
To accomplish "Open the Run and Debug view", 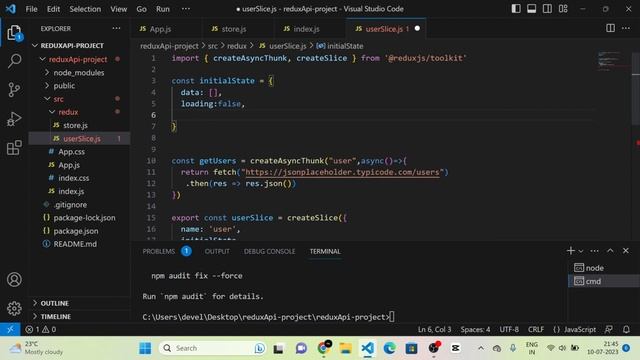I will (x=14, y=119).
